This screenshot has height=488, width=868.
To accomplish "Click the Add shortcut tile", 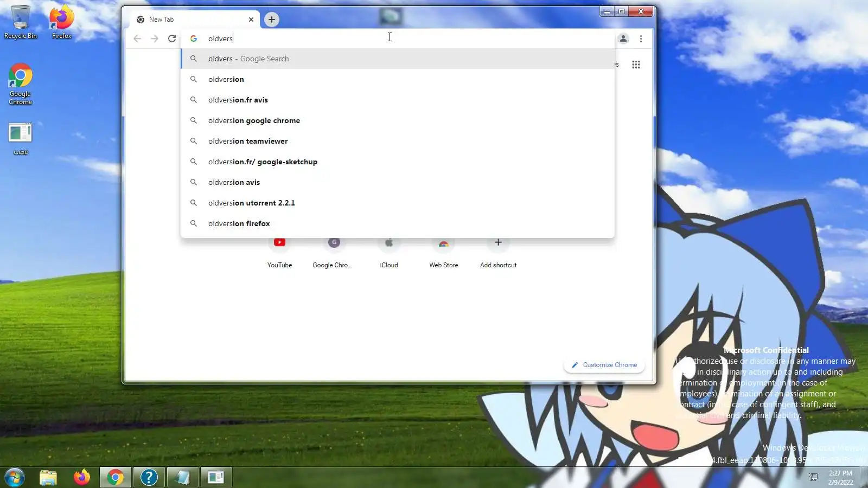I will tap(498, 253).
